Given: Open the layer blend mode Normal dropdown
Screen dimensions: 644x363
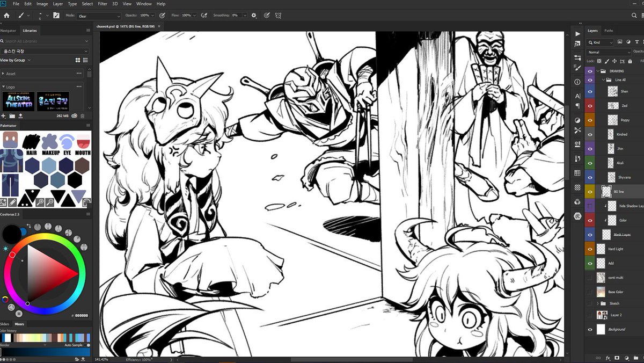Looking at the screenshot, I should coord(609,52).
